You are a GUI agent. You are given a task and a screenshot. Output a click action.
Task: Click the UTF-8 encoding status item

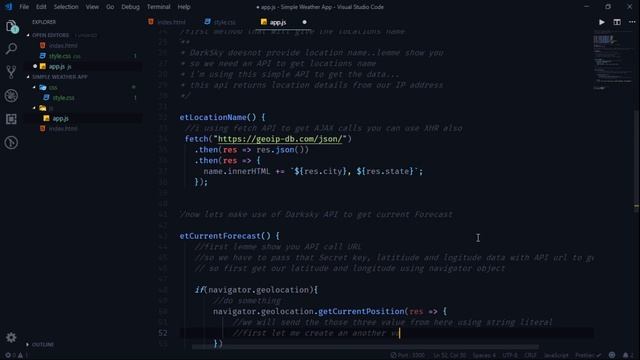[510, 355]
